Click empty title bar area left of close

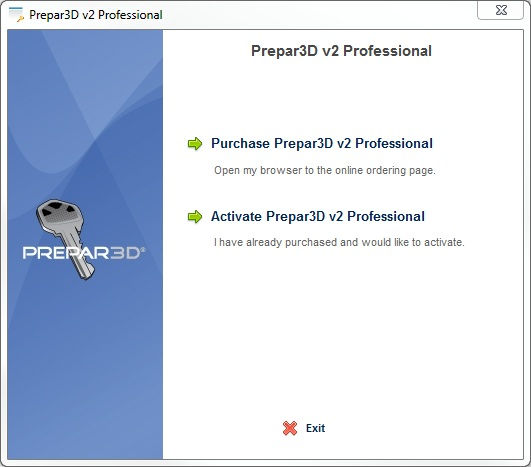pos(318,14)
